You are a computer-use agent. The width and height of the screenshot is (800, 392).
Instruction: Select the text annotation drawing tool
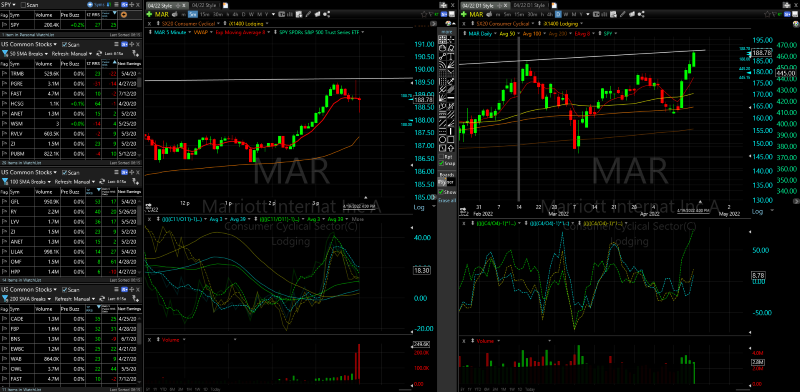451,56
